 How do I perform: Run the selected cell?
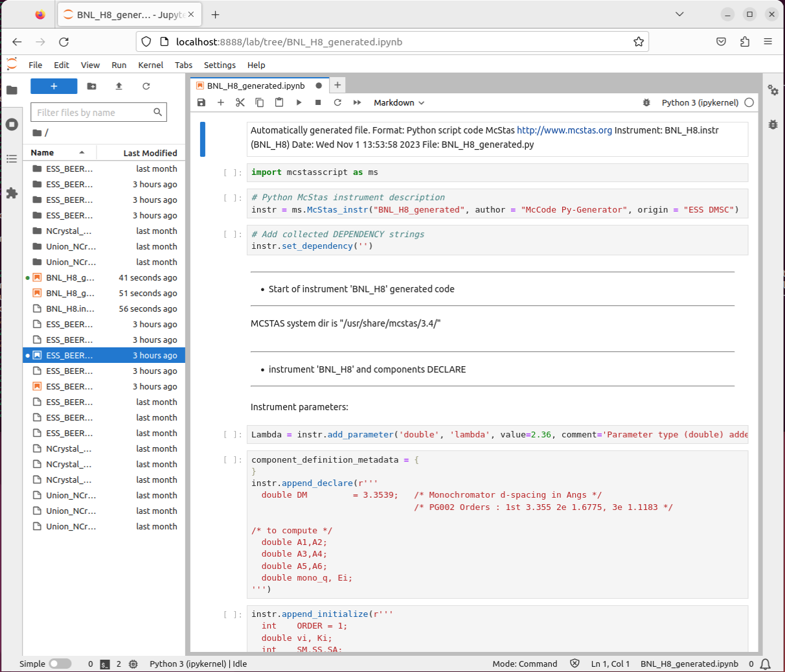coord(299,102)
